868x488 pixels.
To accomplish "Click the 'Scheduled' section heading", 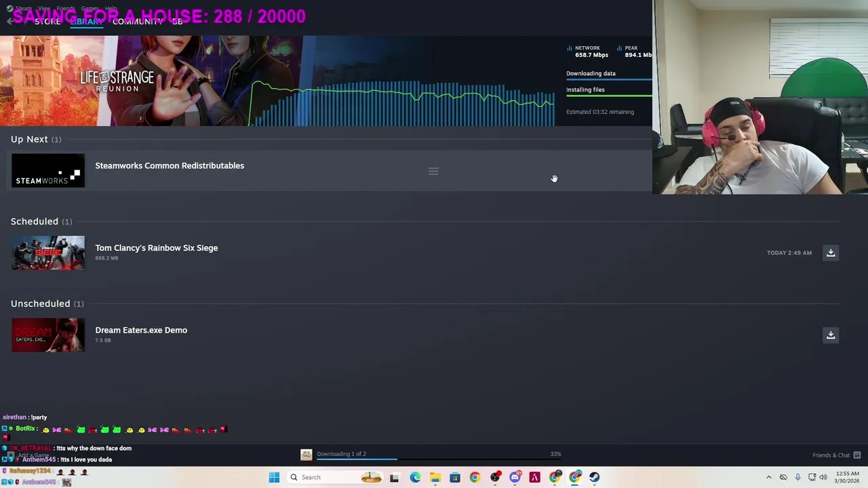I will coord(35,221).
